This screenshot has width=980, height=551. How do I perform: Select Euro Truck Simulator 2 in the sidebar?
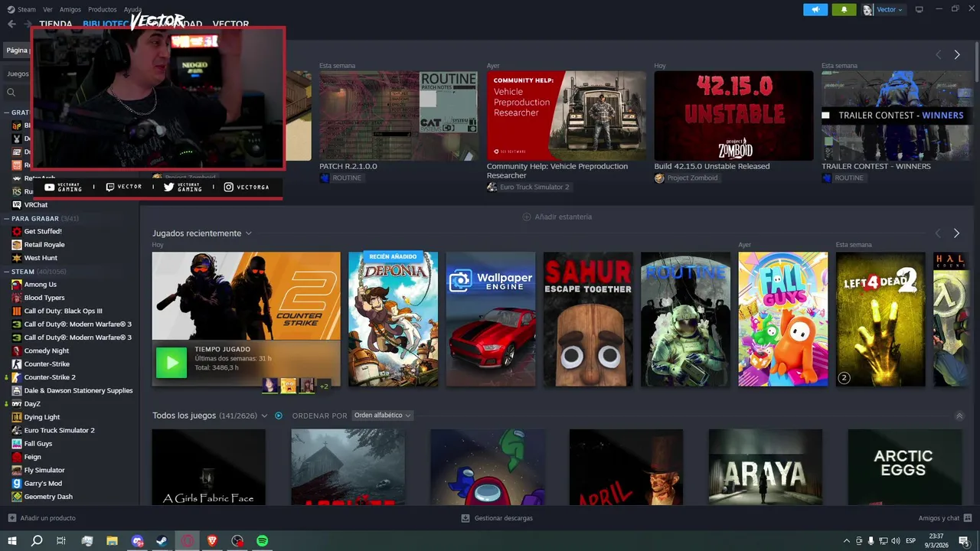[60, 430]
